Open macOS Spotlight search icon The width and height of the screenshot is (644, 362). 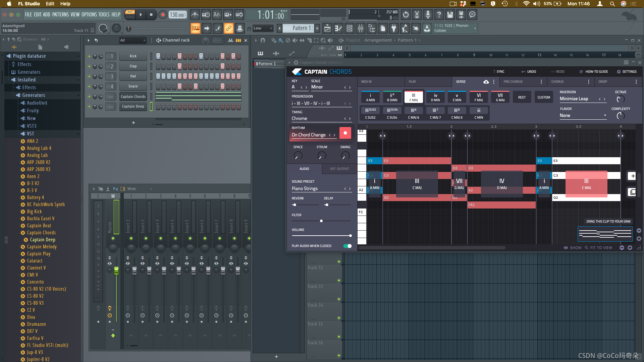612,4
